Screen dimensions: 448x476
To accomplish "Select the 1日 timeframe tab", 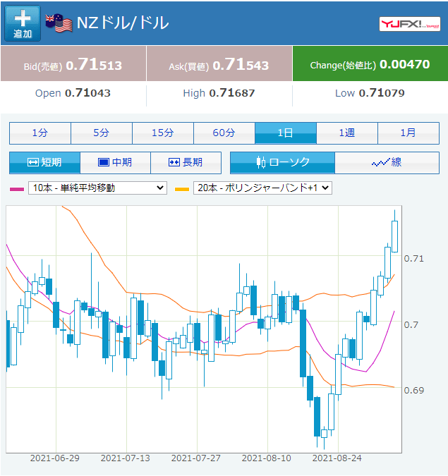I will point(286,133).
